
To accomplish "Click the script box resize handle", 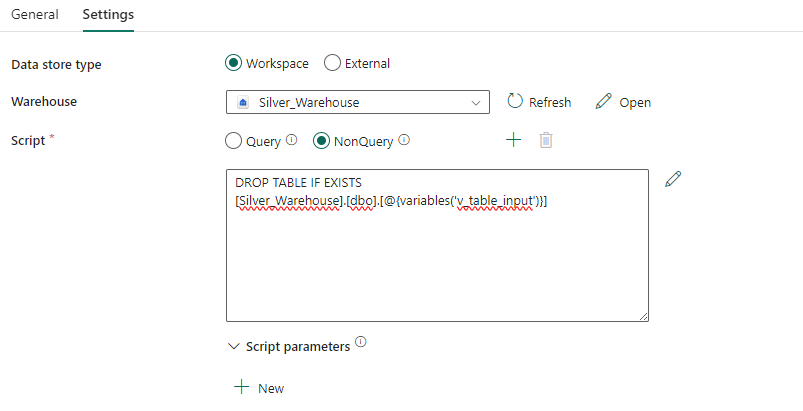I will coord(643,316).
